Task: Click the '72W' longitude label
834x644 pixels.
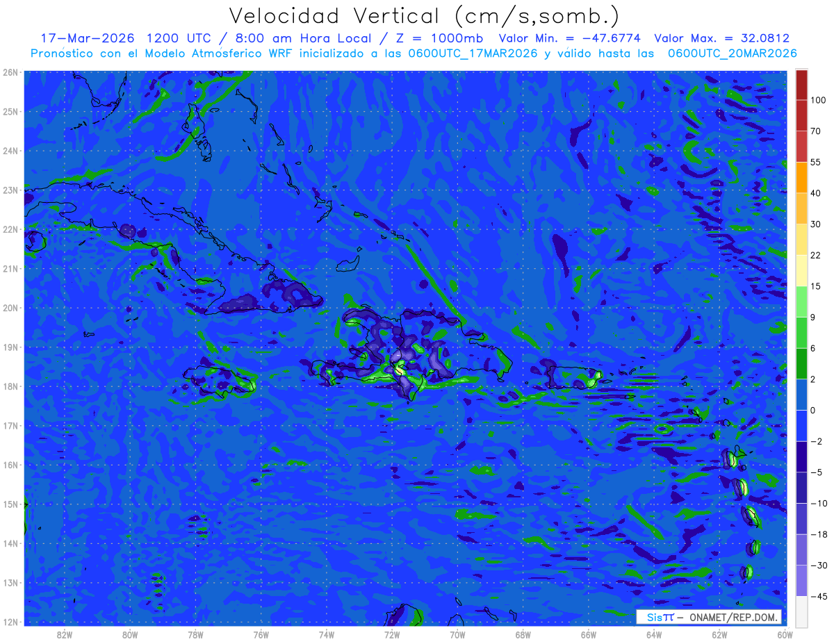Action: coord(392,634)
